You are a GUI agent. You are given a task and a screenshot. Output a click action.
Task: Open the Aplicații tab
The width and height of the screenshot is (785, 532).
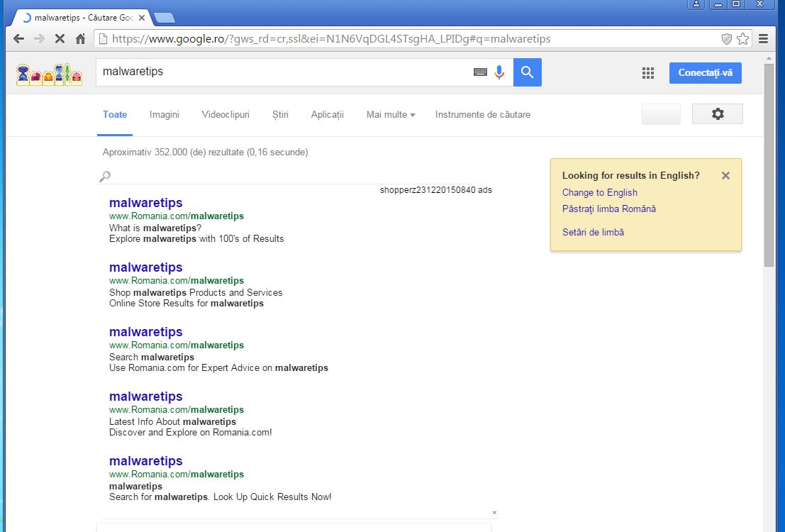pyautogui.click(x=328, y=114)
